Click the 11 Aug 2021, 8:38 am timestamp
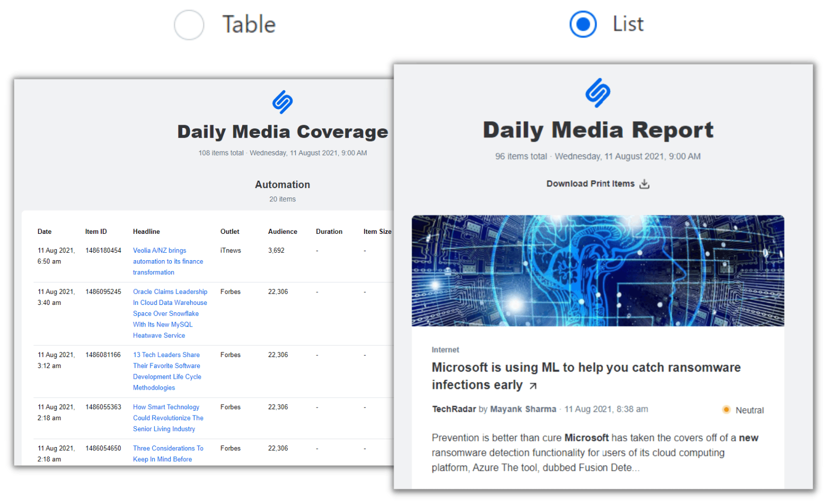This screenshot has width=831, height=504. [x=607, y=409]
